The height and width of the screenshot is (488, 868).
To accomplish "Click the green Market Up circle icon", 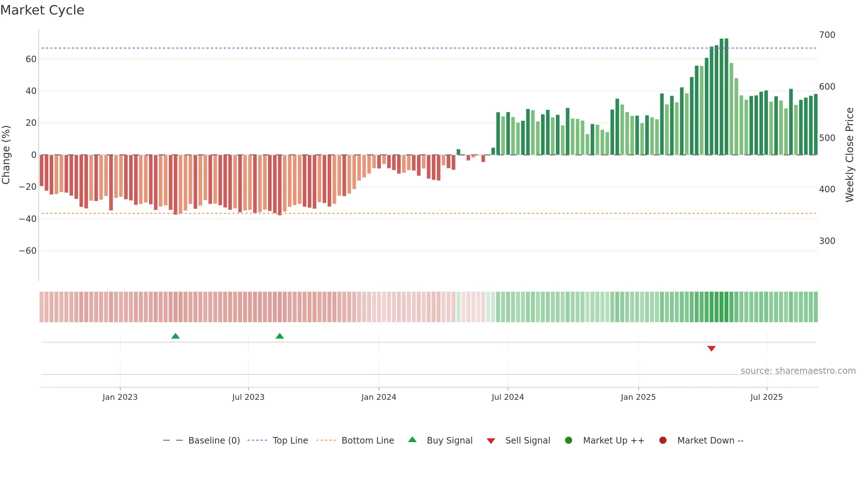I will [569, 440].
